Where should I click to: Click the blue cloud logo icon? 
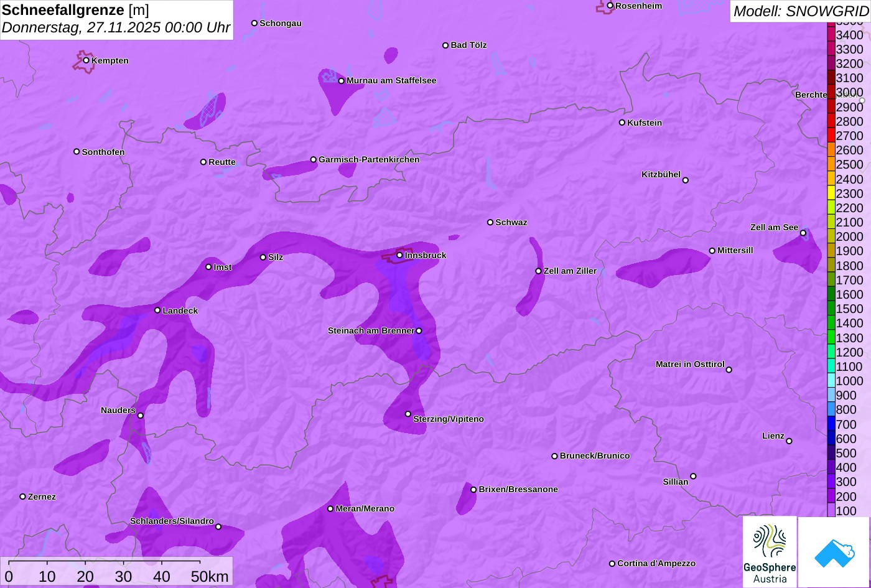click(x=834, y=552)
